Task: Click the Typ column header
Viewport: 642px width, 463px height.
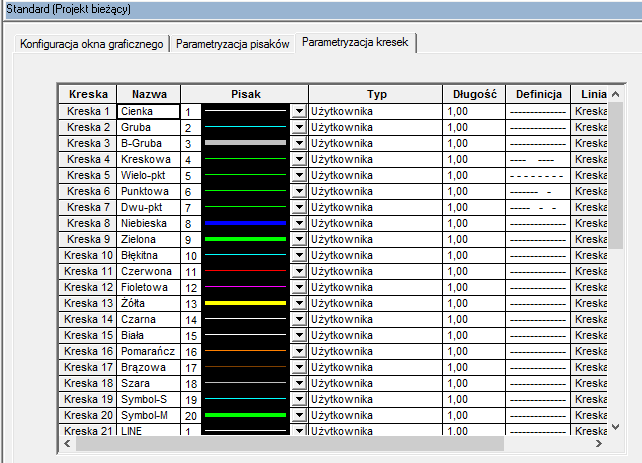Action: pos(376,94)
